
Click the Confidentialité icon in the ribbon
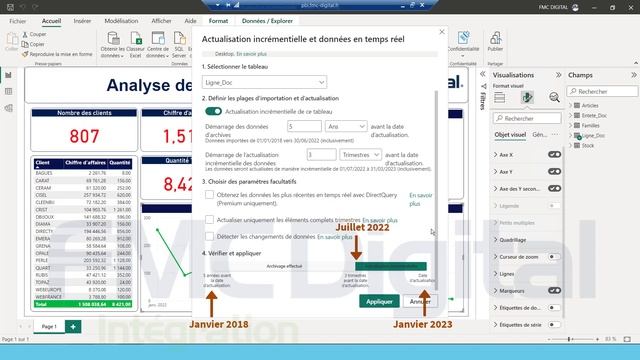[x=463, y=38]
